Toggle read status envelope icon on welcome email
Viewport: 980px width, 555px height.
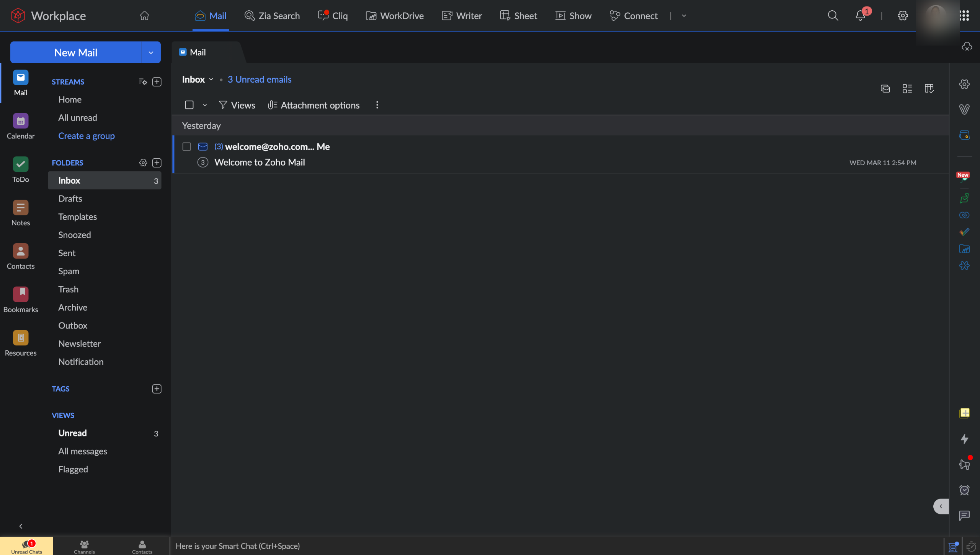[203, 147]
